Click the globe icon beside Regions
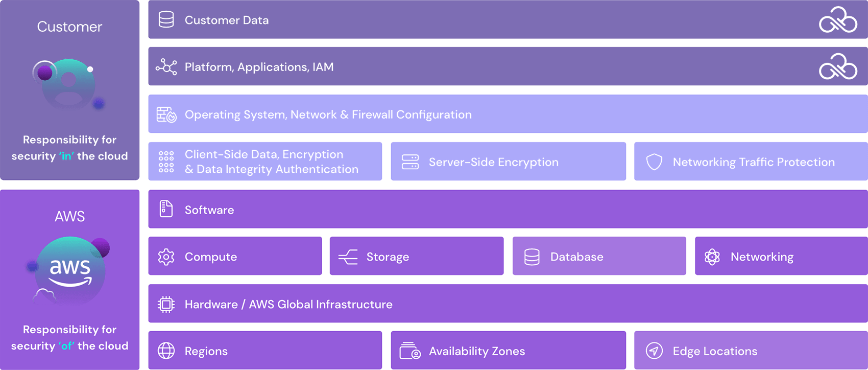 (166, 351)
